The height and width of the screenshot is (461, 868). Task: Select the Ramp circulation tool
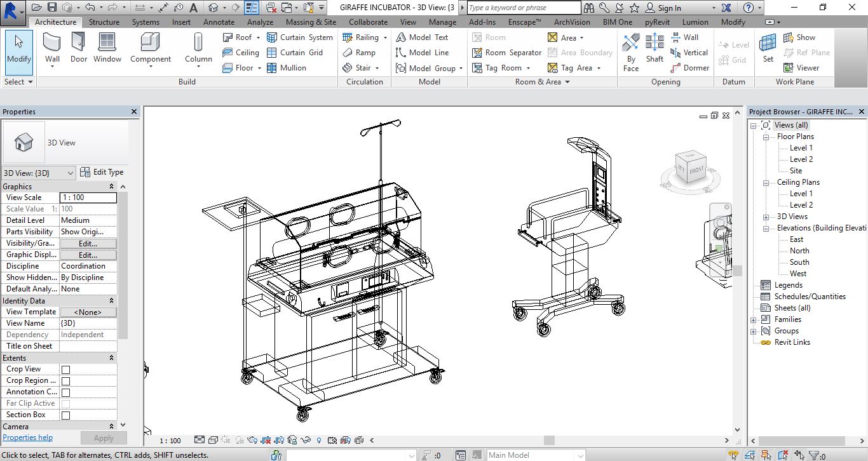pos(359,53)
